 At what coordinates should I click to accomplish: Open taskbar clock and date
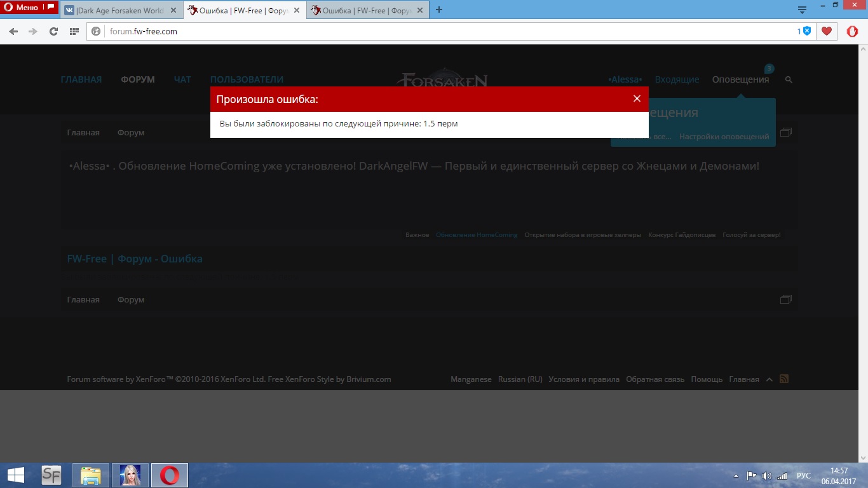point(839,476)
